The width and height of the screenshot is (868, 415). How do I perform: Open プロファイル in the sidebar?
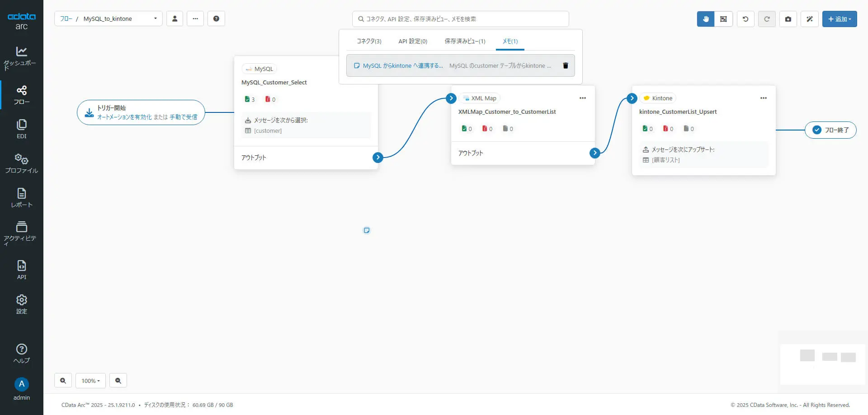point(21,163)
